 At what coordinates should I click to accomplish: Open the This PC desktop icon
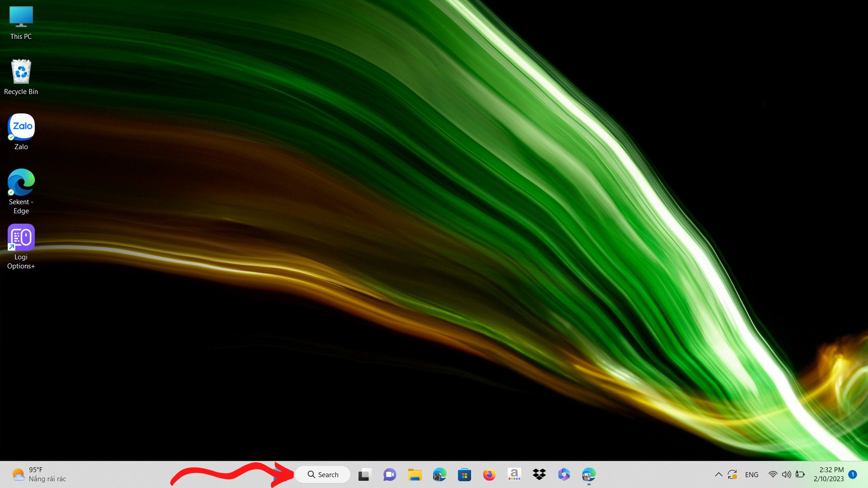point(21,23)
